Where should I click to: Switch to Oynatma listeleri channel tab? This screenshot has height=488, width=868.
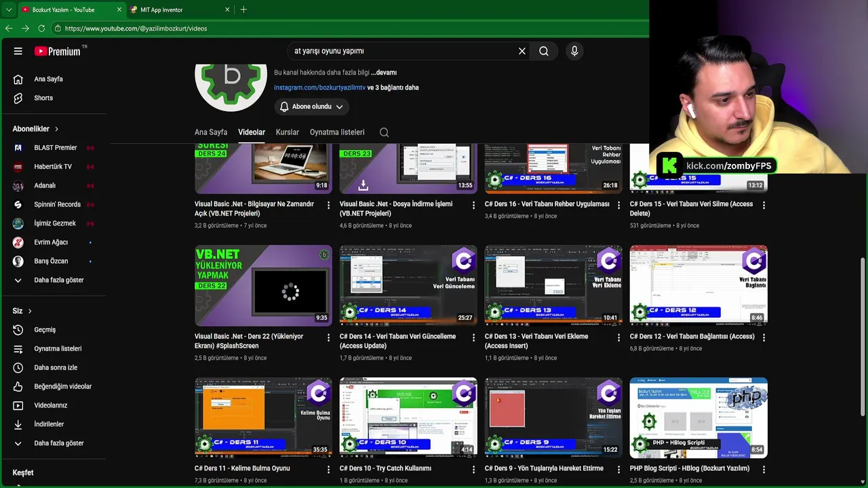point(337,132)
